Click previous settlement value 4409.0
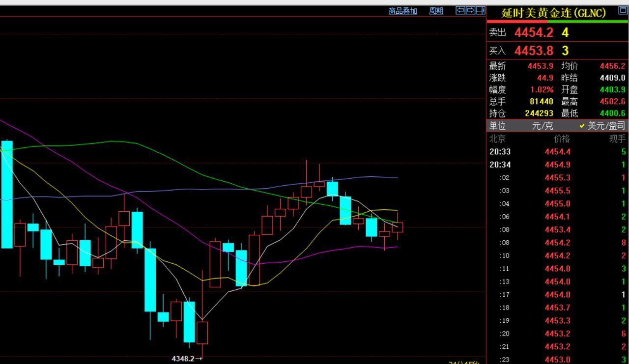This screenshot has height=364, width=629. (x=612, y=78)
